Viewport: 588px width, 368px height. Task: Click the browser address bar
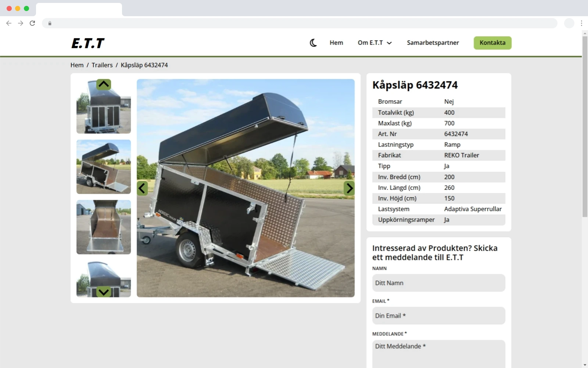(x=300, y=23)
